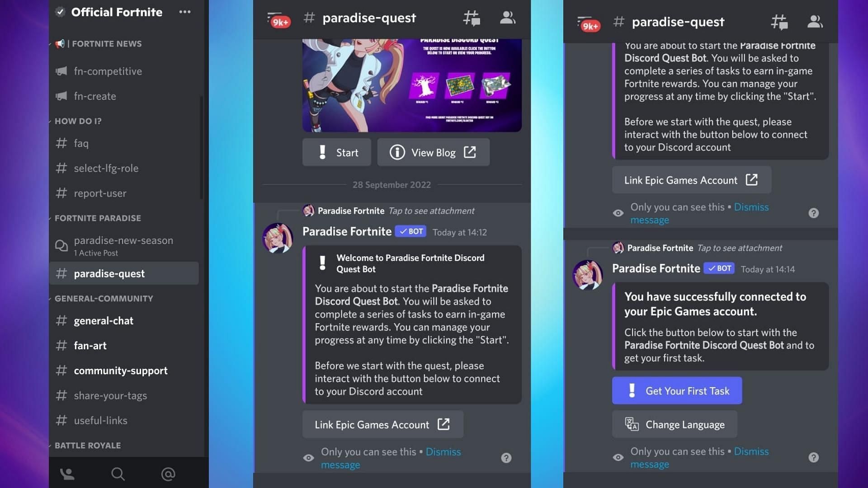The image size is (868, 488).
Task: Click Link Epic Games Account button
Action: [382, 424]
